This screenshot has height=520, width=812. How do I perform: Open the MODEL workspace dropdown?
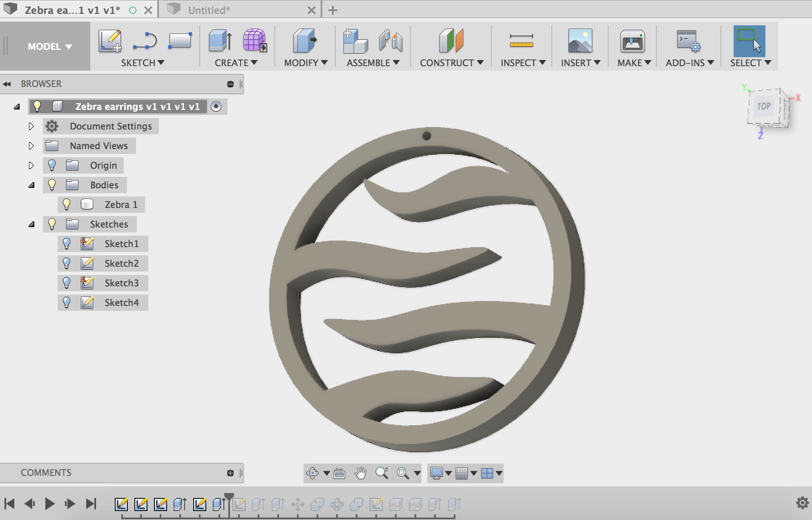coord(49,47)
